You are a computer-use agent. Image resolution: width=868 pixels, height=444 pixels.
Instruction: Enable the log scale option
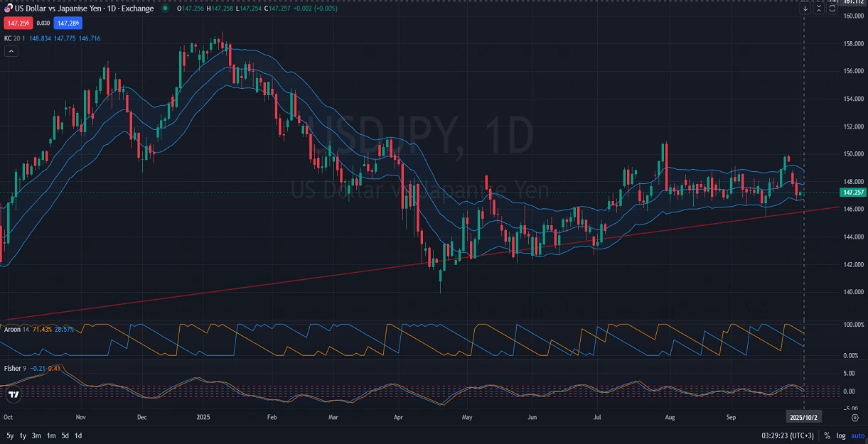[842, 435]
